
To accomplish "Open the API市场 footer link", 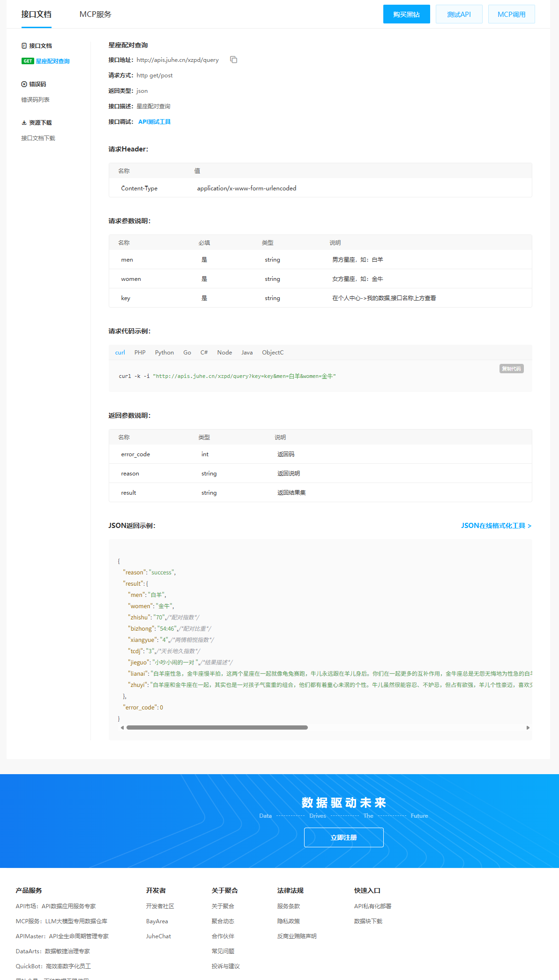I will pyautogui.click(x=56, y=906).
